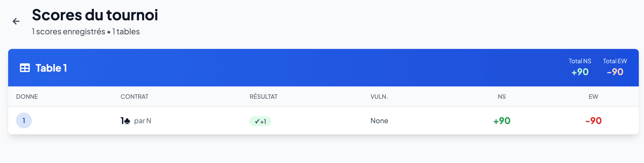The width and height of the screenshot is (644, 163).
Task: Click the CONTRAT column header
Action: pos(135,97)
